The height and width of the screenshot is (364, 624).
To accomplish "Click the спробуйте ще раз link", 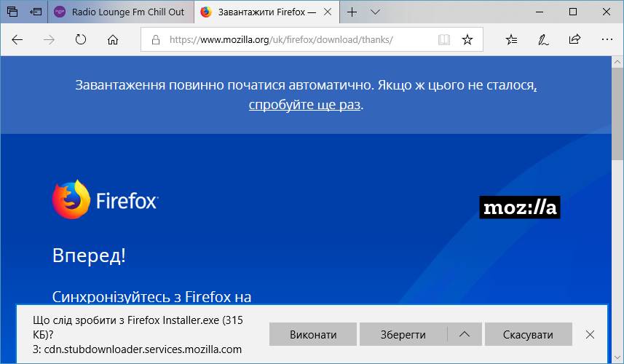I will click(304, 105).
